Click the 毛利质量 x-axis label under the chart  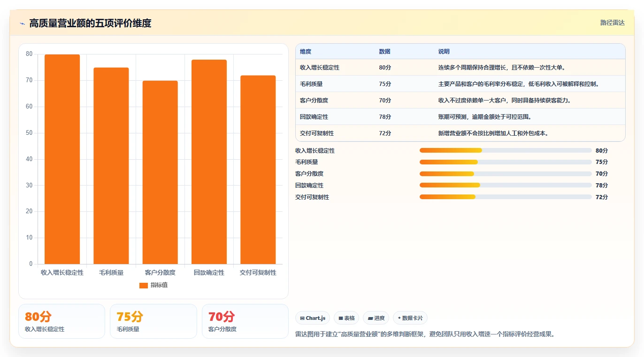[111, 272]
